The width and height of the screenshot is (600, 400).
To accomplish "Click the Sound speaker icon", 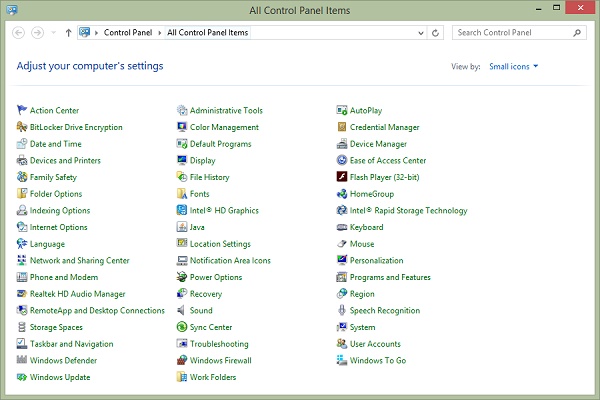I will click(182, 310).
